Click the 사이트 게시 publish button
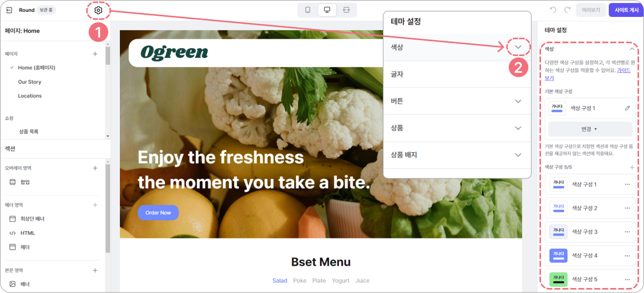The image size is (644, 293). [x=626, y=10]
